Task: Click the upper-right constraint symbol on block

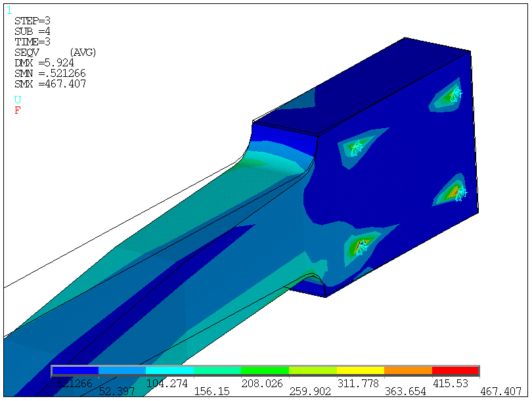Action: click(456, 94)
